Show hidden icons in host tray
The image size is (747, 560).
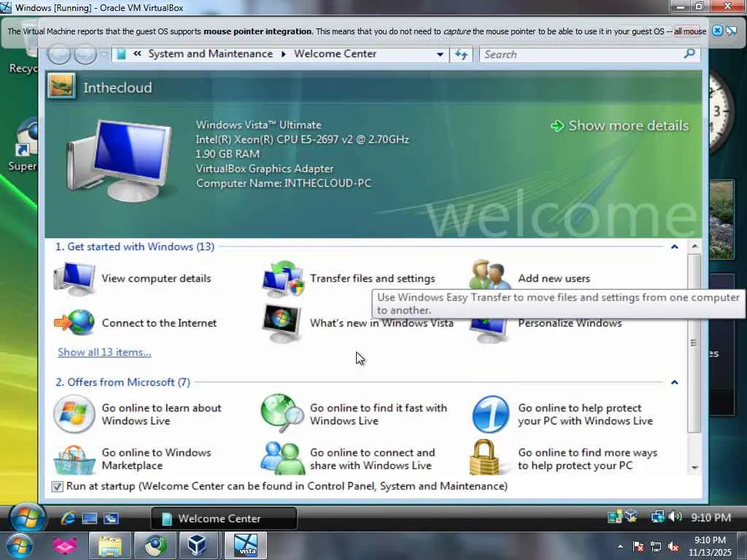click(620, 547)
